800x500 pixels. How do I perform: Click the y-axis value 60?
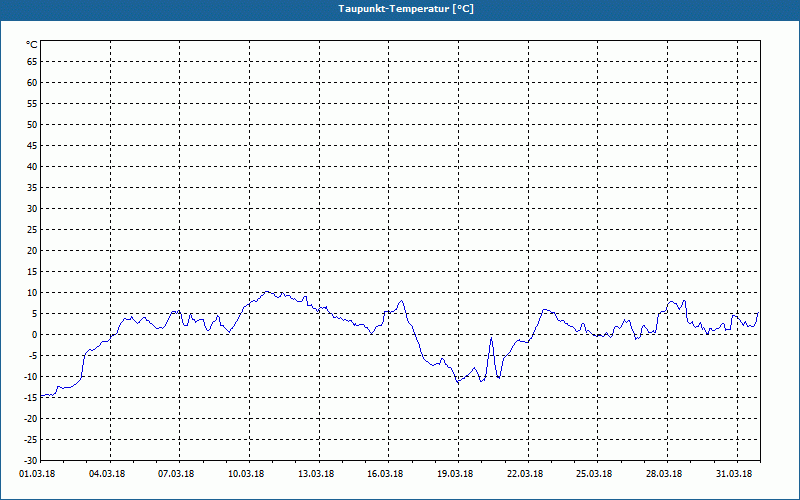tap(32, 83)
